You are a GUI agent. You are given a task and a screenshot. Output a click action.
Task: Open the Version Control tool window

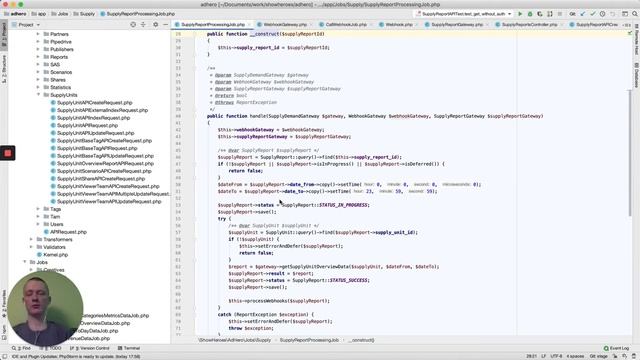pos(90,348)
